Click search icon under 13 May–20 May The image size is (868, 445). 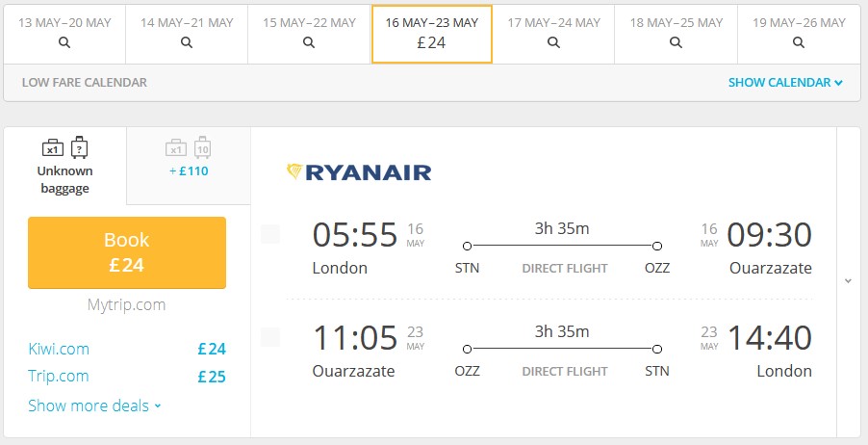tap(64, 42)
